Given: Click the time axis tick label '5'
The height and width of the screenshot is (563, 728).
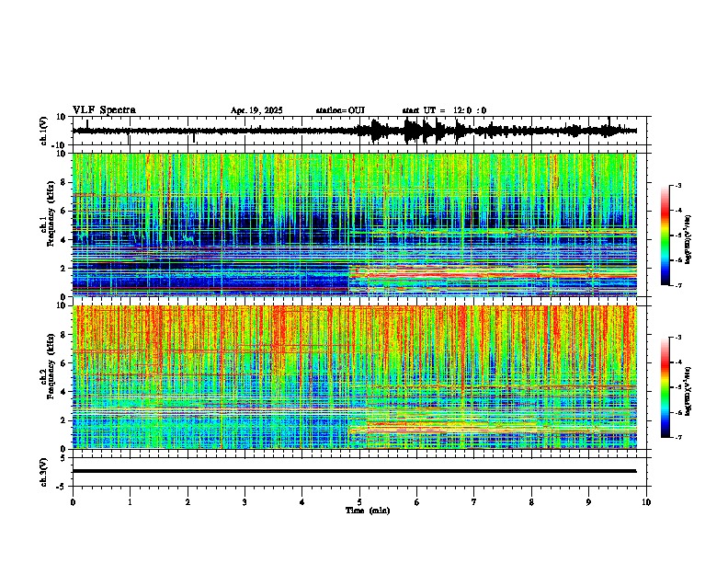Looking at the screenshot, I should click(359, 502).
